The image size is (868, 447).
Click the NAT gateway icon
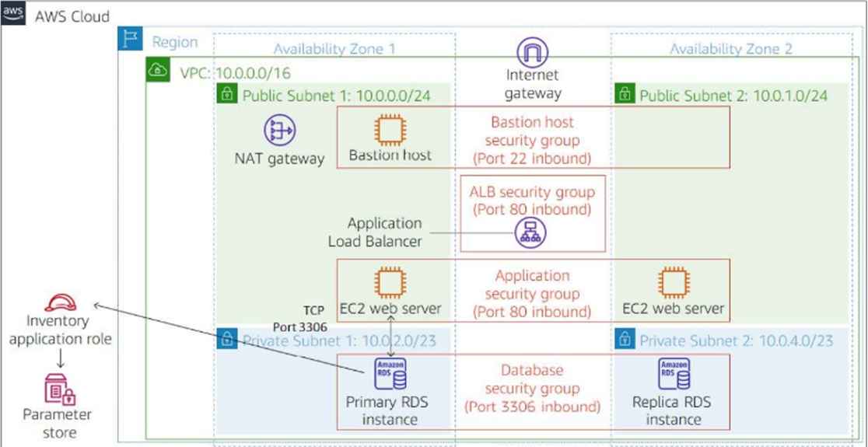click(279, 131)
